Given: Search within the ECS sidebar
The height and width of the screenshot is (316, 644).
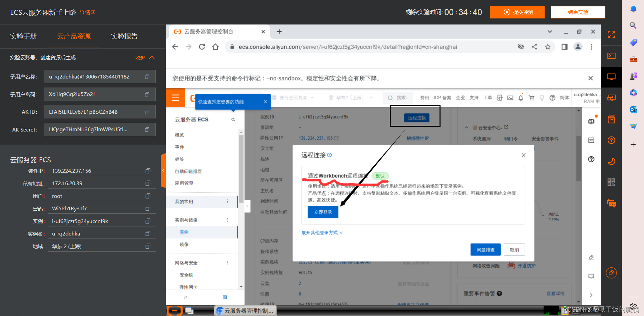Looking at the screenshot, I should coord(233,119).
